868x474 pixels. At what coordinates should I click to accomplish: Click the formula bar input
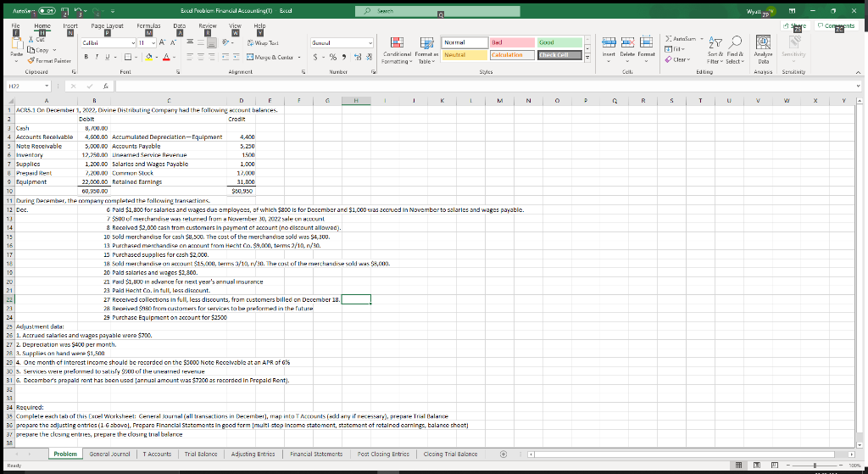coord(486,86)
